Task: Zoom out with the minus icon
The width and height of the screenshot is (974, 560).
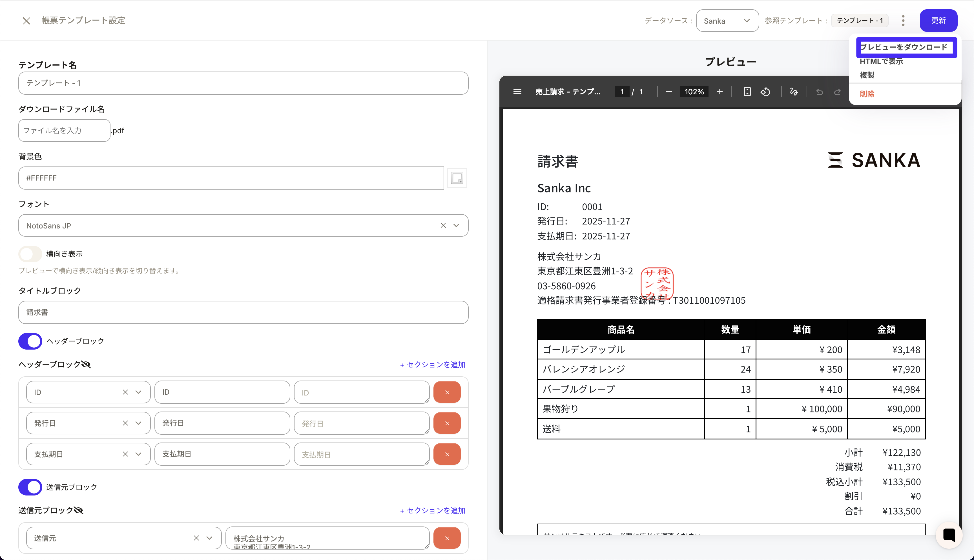Action: pyautogui.click(x=669, y=92)
